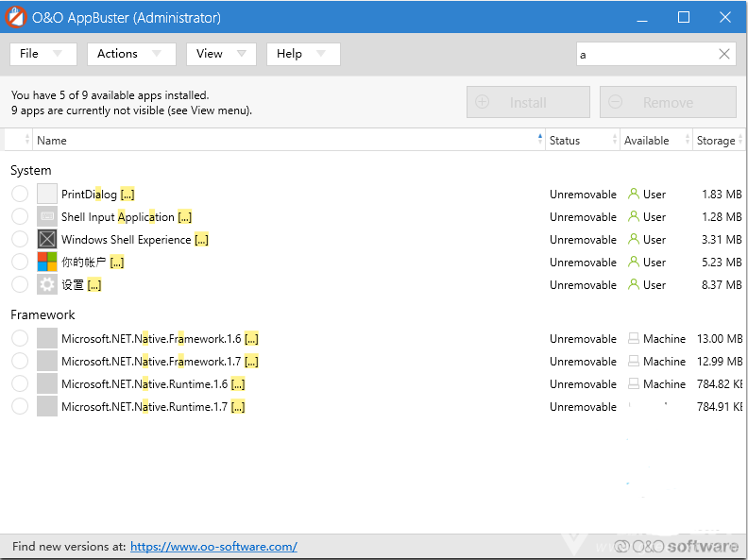Open the View dropdown menu
The width and height of the screenshot is (748, 560).
pyautogui.click(x=221, y=54)
